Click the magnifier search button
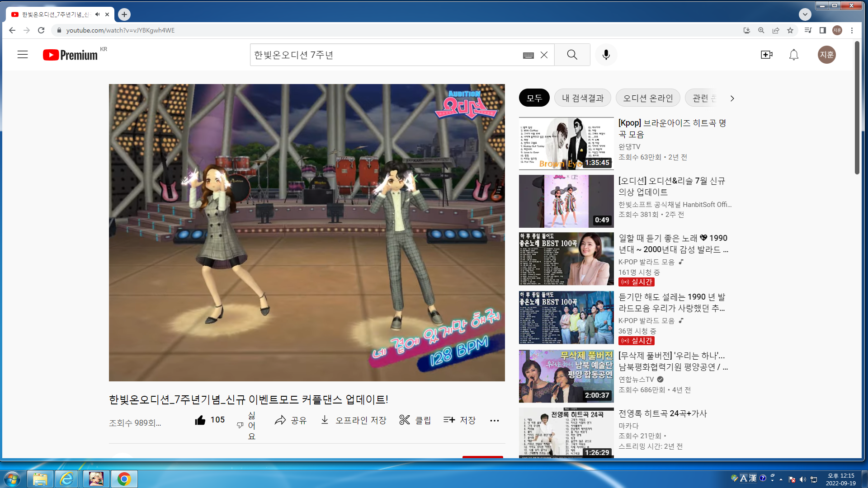868x488 pixels. tap(572, 55)
